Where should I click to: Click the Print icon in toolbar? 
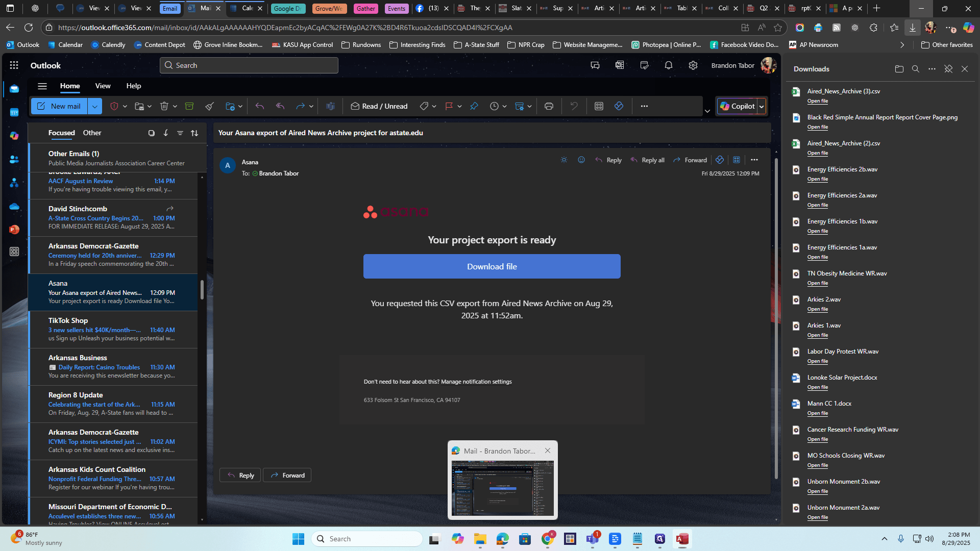pos(549,106)
